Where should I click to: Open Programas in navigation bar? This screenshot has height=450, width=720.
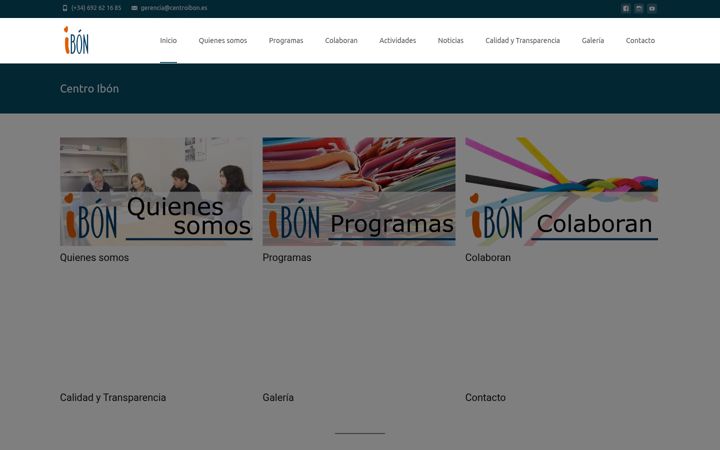(286, 40)
